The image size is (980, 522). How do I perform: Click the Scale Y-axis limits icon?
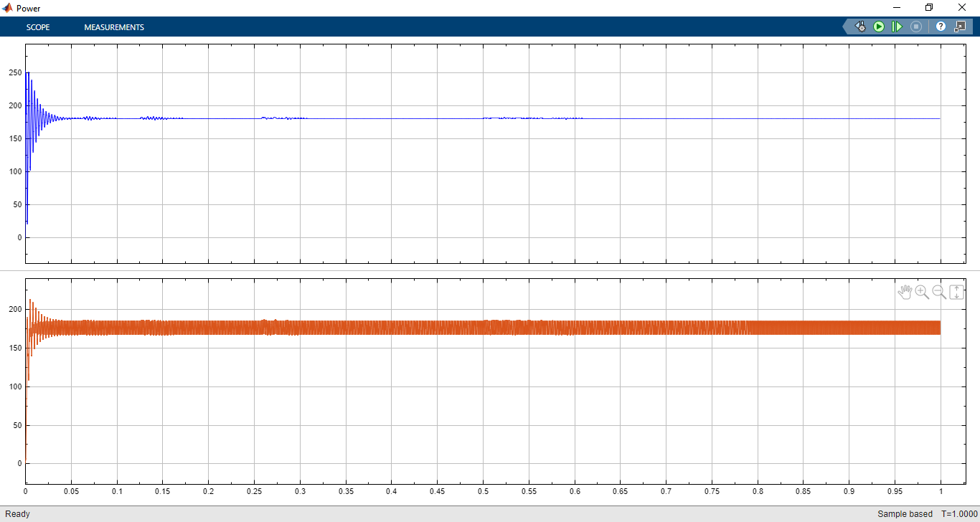pos(956,292)
